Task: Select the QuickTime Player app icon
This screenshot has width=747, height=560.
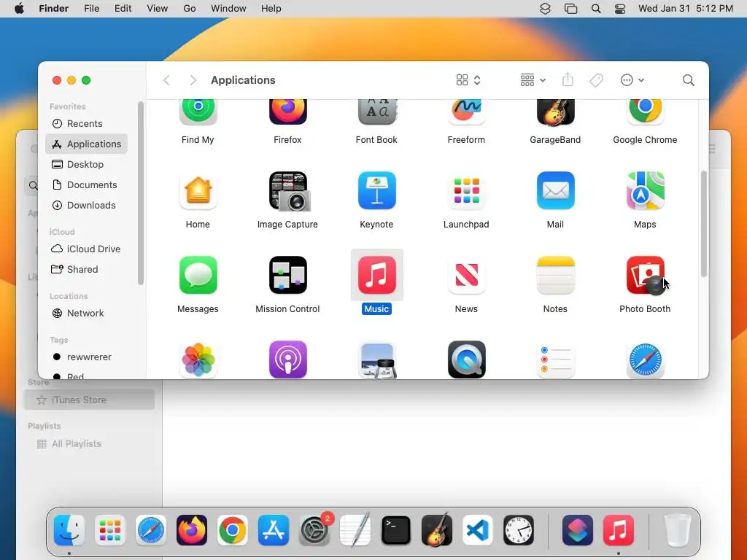Action: click(x=466, y=359)
